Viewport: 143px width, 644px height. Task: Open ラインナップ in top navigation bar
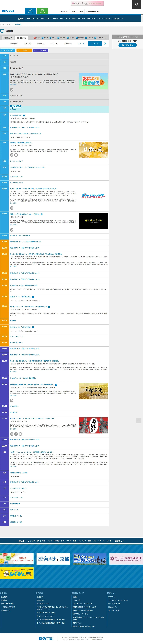click(33, 18)
